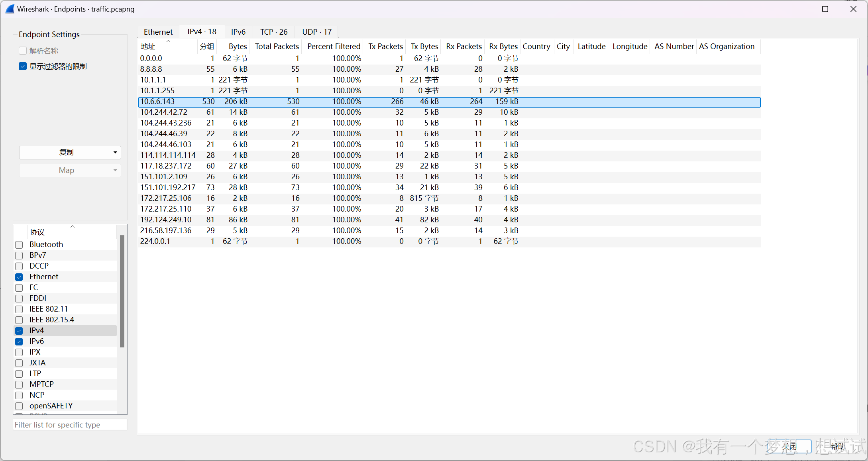Expand the Map dropdown button

pyautogui.click(x=70, y=170)
